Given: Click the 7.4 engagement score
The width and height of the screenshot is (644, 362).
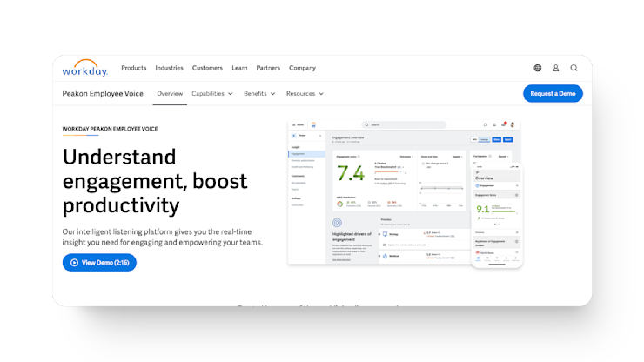Looking at the screenshot, I should (351, 173).
